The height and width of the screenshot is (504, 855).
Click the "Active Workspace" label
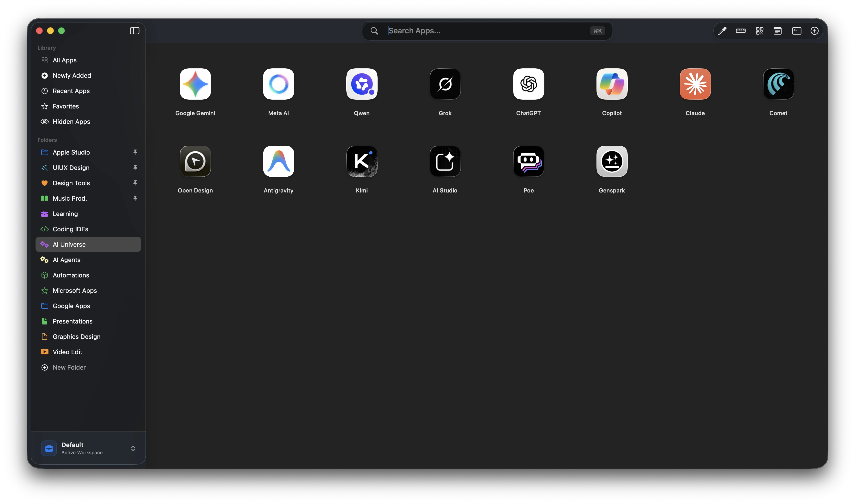pyautogui.click(x=82, y=453)
